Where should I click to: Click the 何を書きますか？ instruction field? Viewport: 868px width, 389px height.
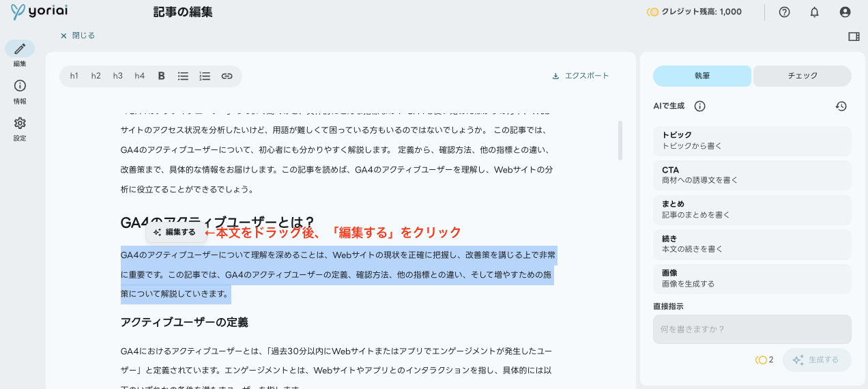coord(752,329)
